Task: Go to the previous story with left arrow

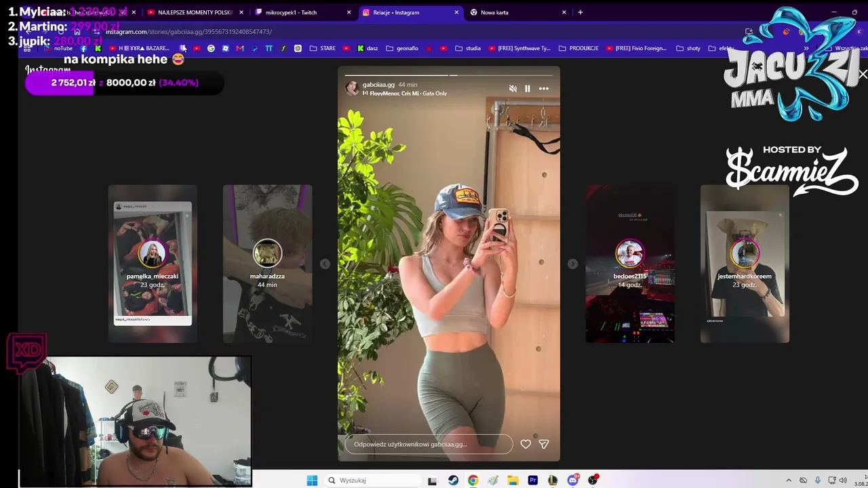Action: pyautogui.click(x=325, y=264)
